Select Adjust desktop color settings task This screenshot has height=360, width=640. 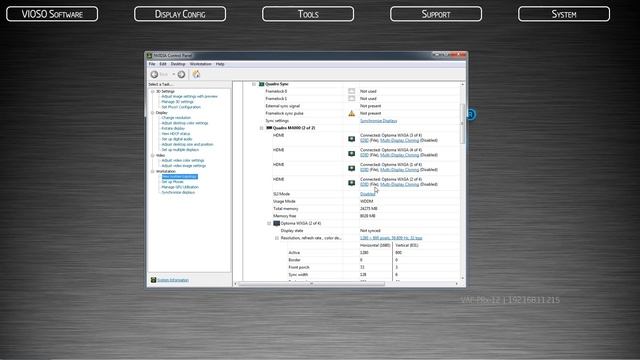tap(184, 123)
